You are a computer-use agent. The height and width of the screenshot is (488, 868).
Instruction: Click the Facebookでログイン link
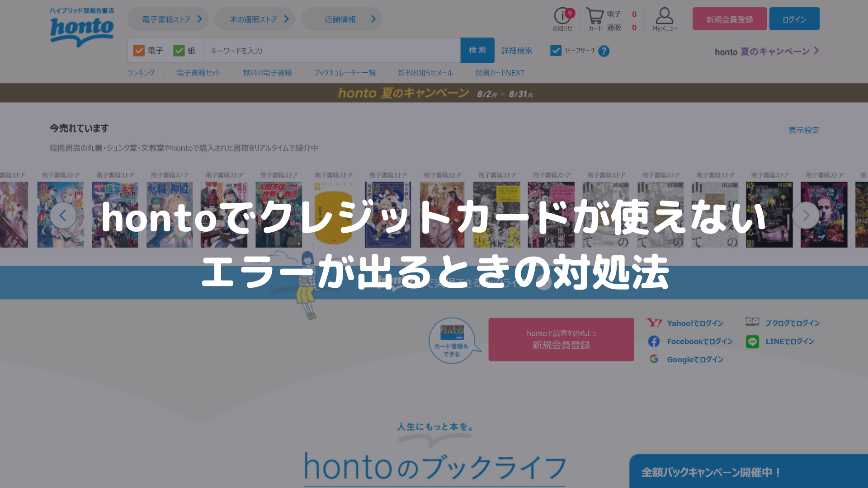700,342
